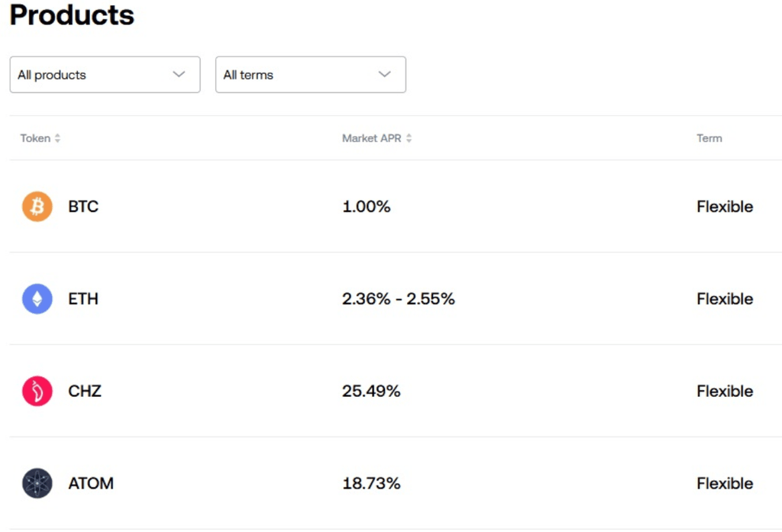Select the Market APR column header
Image resolution: width=782 pixels, height=532 pixels.
pos(371,139)
